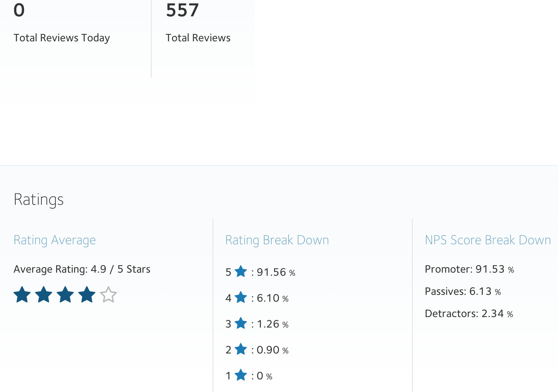Click the second filled star under Rating Average

44,295
